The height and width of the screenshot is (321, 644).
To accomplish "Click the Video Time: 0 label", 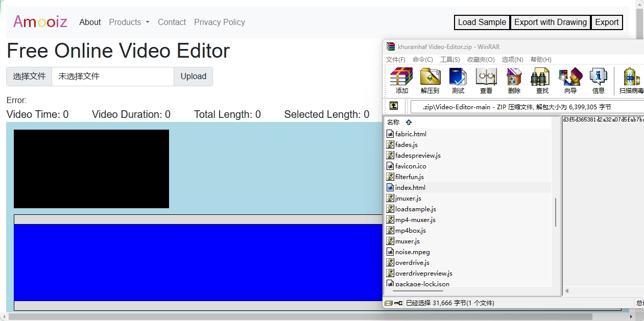I will (37, 114).
